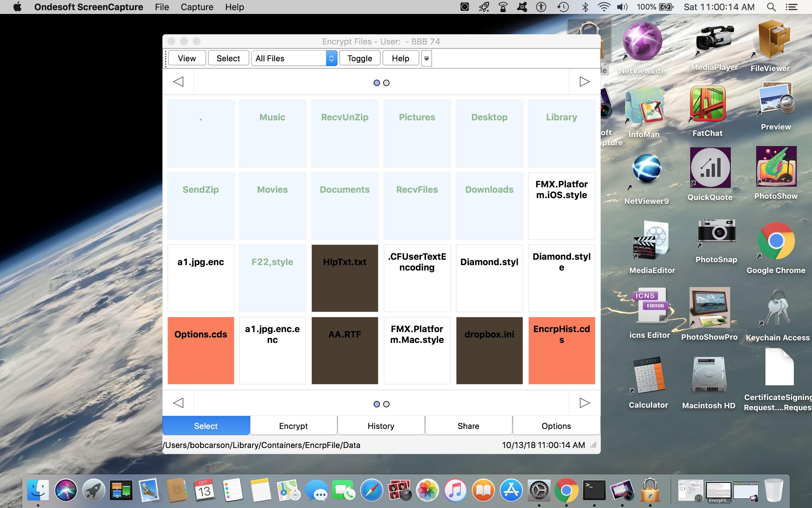812x508 pixels.
Task: Switch to the History tab
Action: coord(381,426)
